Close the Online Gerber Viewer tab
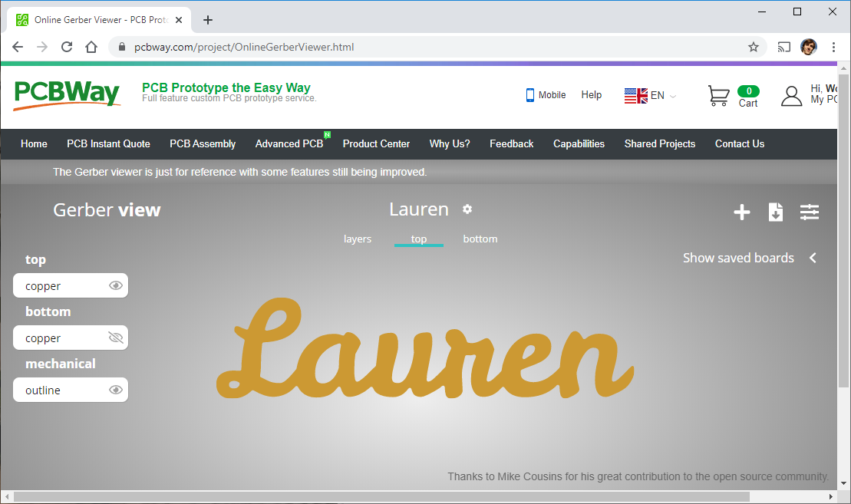This screenshot has width=851, height=504. (179, 20)
